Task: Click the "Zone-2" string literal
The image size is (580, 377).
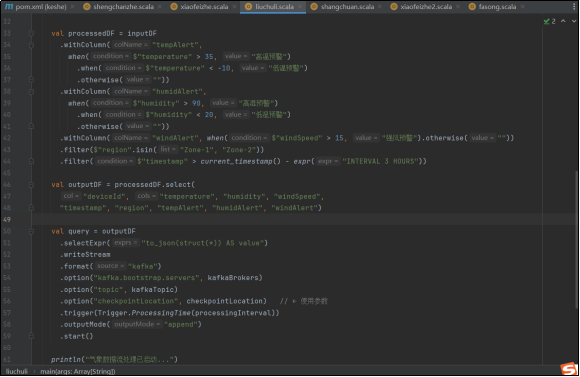Action: click(x=240, y=150)
